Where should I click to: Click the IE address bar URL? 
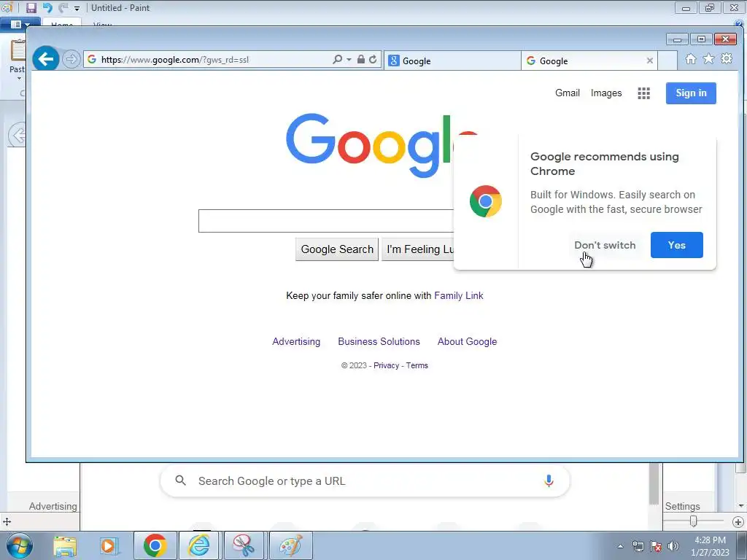click(175, 60)
